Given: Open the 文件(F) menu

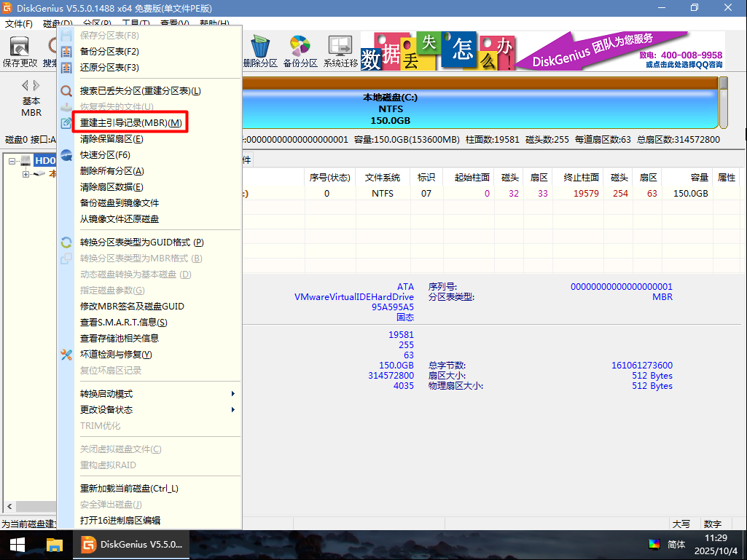Looking at the screenshot, I should (x=18, y=23).
